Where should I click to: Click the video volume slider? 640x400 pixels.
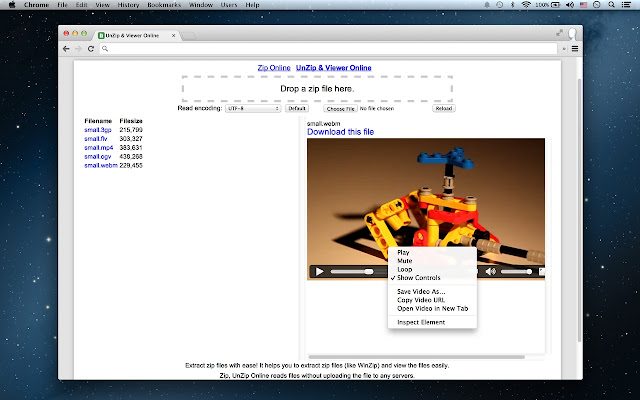click(x=516, y=271)
